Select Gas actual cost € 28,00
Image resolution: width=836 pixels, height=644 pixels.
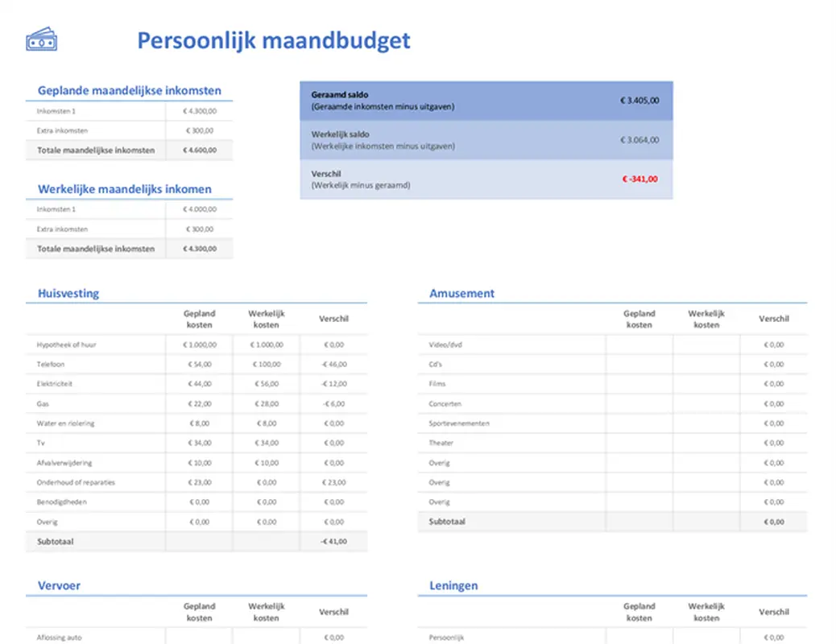point(267,404)
